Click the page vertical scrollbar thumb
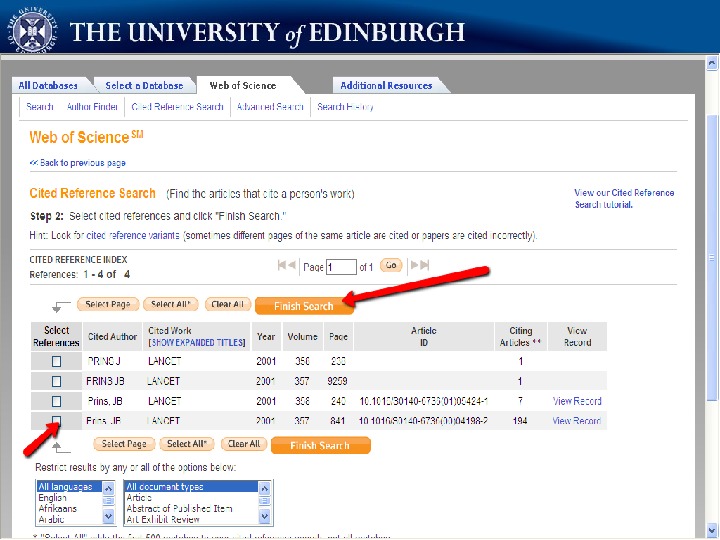 (x=712, y=257)
